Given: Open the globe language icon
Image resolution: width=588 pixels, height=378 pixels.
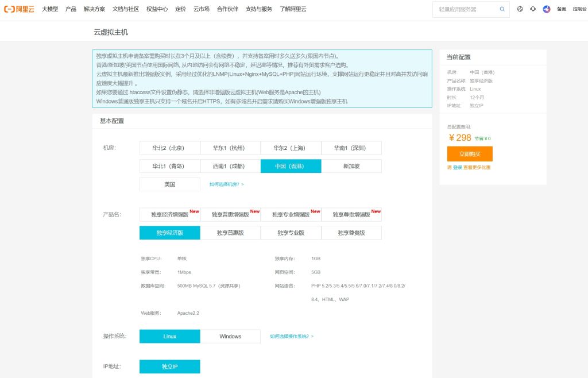Looking at the screenshot, I should pyautogui.click(x=520, y=9).
